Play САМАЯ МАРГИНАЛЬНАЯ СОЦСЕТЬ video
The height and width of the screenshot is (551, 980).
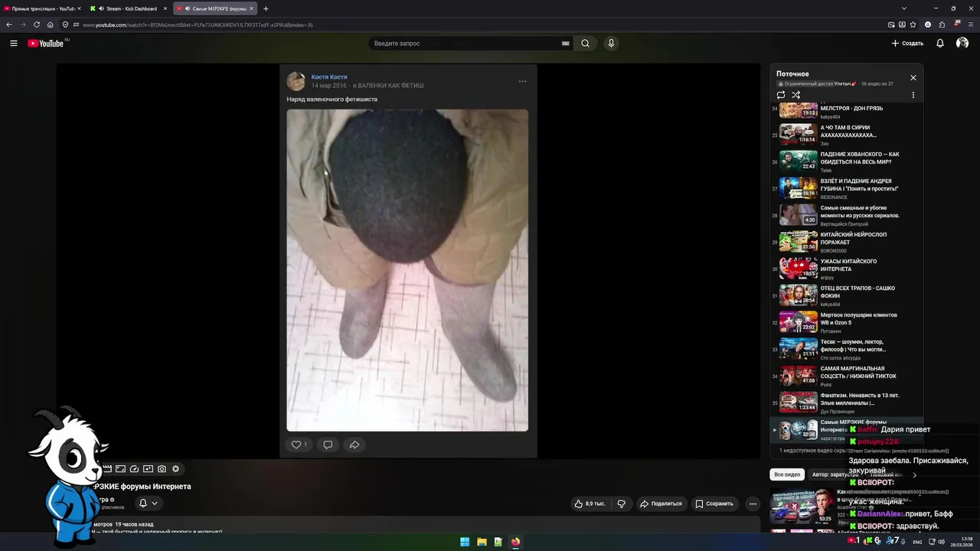[846, 376]
